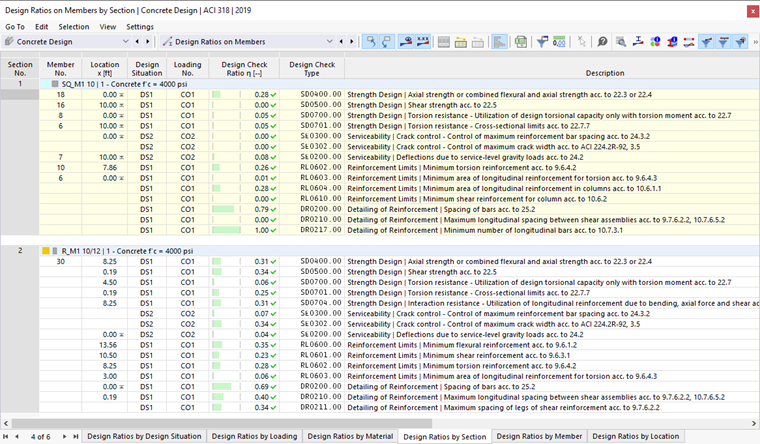Viewport: 760px width, 444px height.
Task: Click the grayed cursor pick icon
Action: [582, 42]
